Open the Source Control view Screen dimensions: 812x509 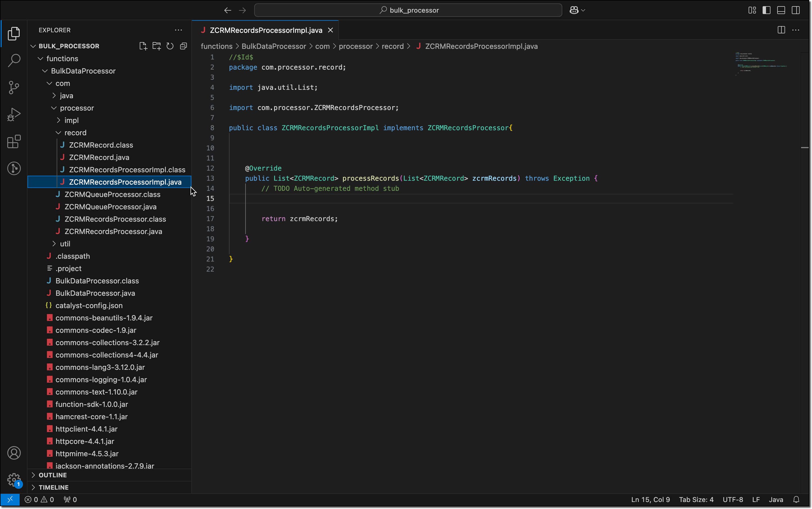click(x=14, y=88)
